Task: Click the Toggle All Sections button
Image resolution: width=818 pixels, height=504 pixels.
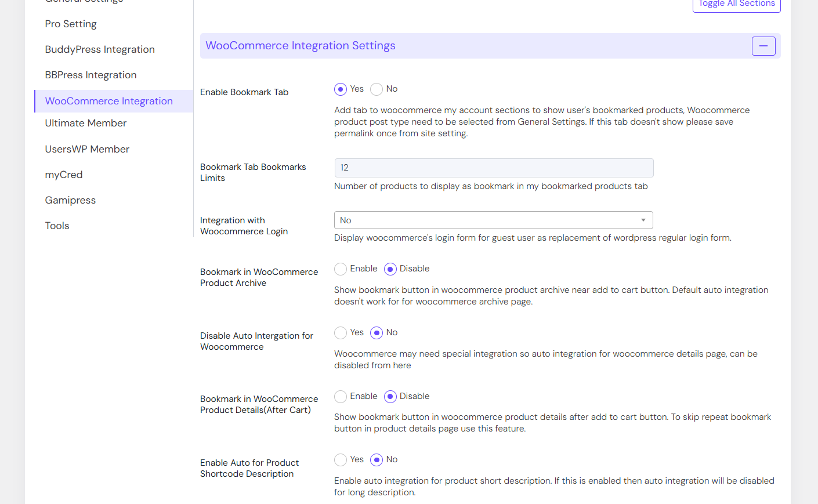Action: point(736,4)
